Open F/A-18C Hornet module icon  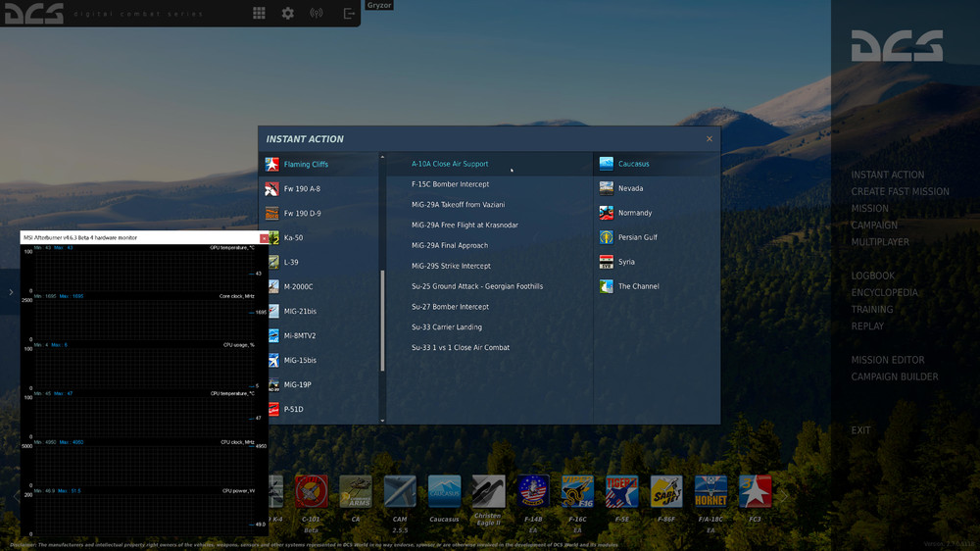[x=710, y=491]
